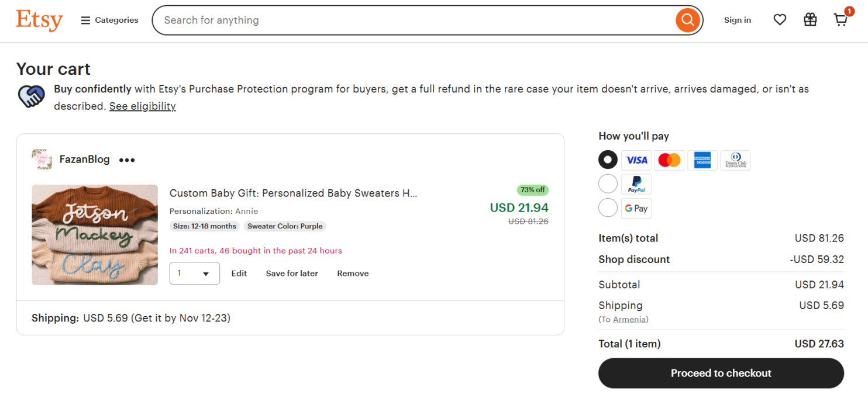Open the Categories menu
This screenshot has width=868, height=398.
[109, 19]
